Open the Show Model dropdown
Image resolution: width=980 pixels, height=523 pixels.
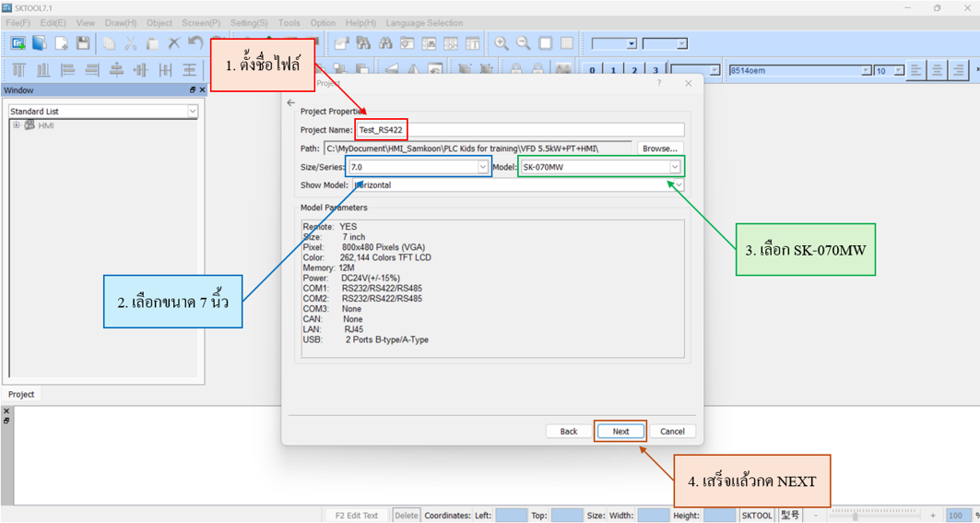679,185
